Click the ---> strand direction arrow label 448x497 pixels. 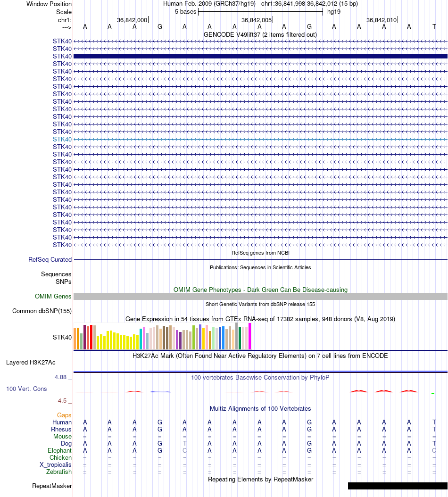(x=67, y=27)
